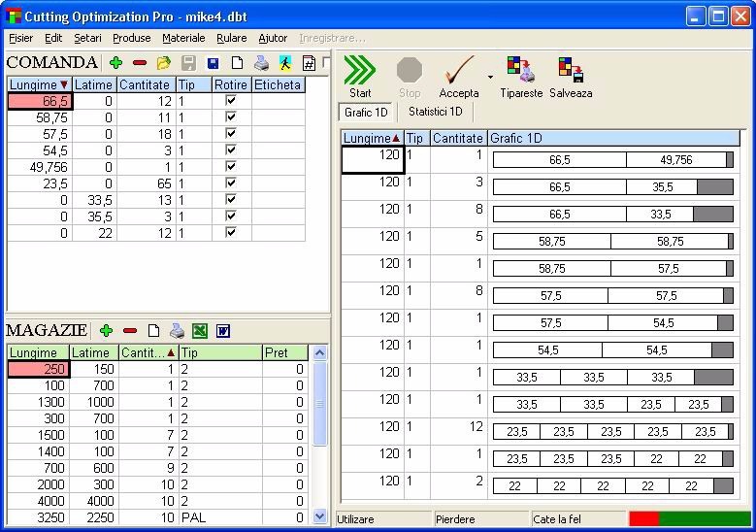Click the MAGAZIE vertical scrollbar thumb
756x532 pixels.
point(319,404)
